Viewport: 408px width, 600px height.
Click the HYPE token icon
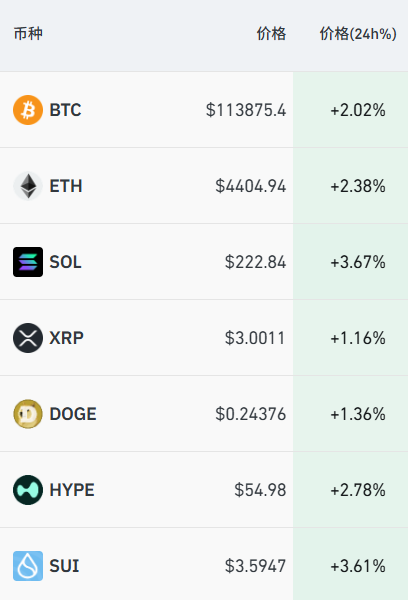tap(28, 490)
